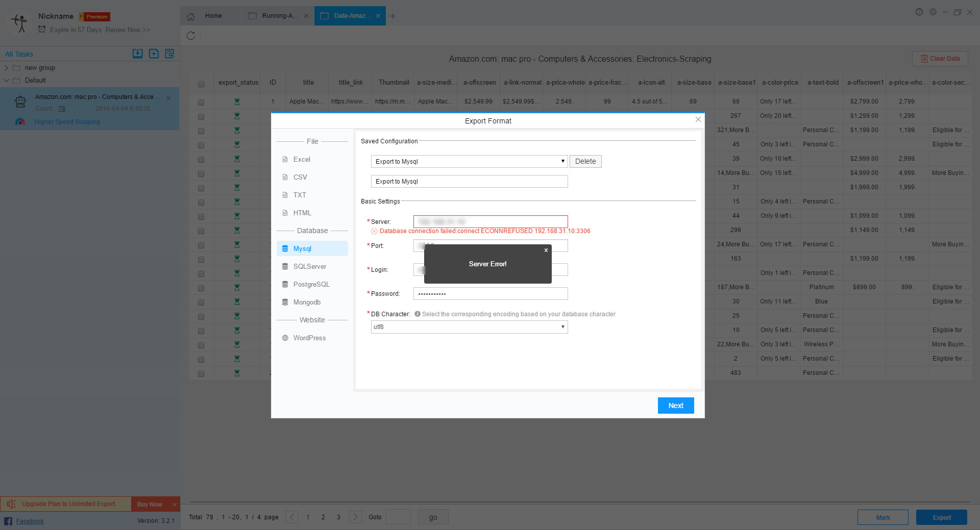Close the Running-A... tab

pyautogui.click(x=306, y=16)
